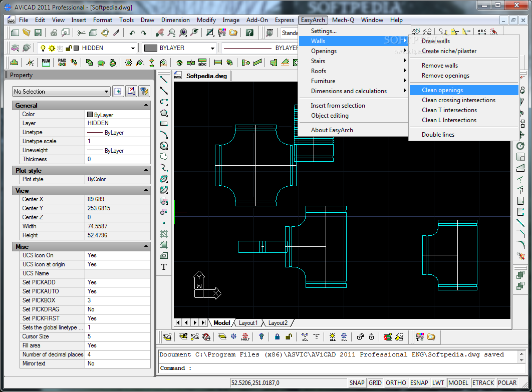Toggle ESNAP in status bar
The width and height of the screenshot is (532, 392).
point(419,383)
